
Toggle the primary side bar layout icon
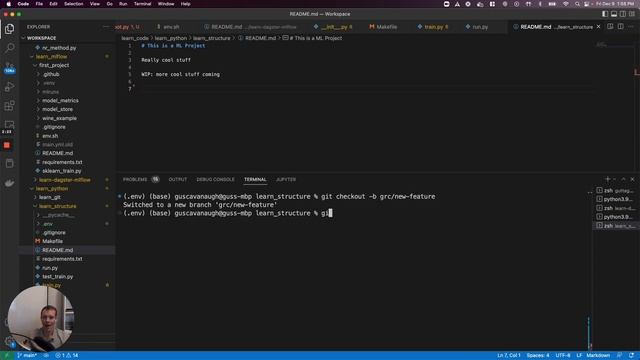[605, 14]
